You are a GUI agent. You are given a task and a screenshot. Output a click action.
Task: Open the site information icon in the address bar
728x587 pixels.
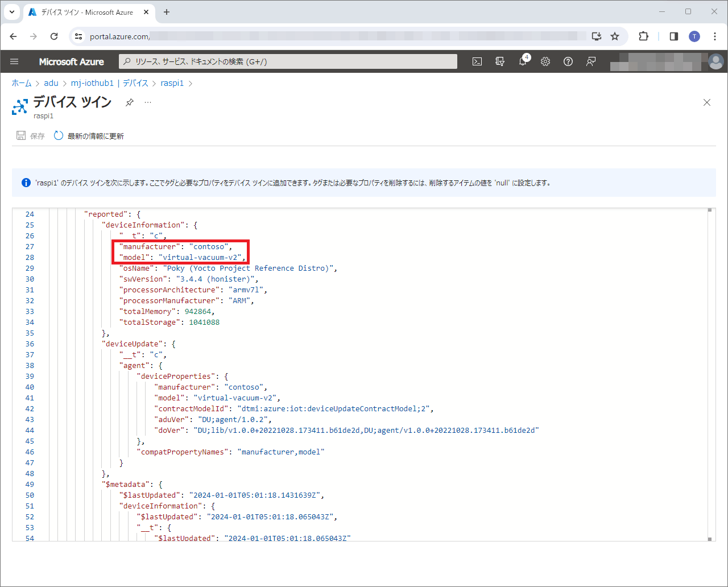79,36
